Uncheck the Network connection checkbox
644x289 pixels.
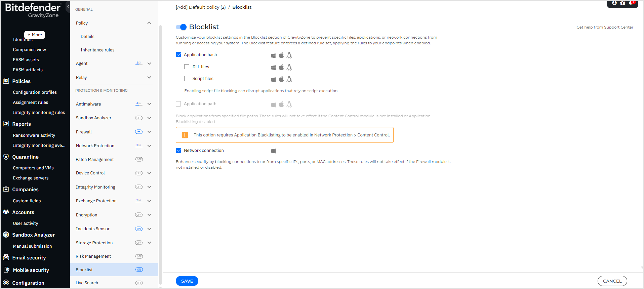[178, 150]
